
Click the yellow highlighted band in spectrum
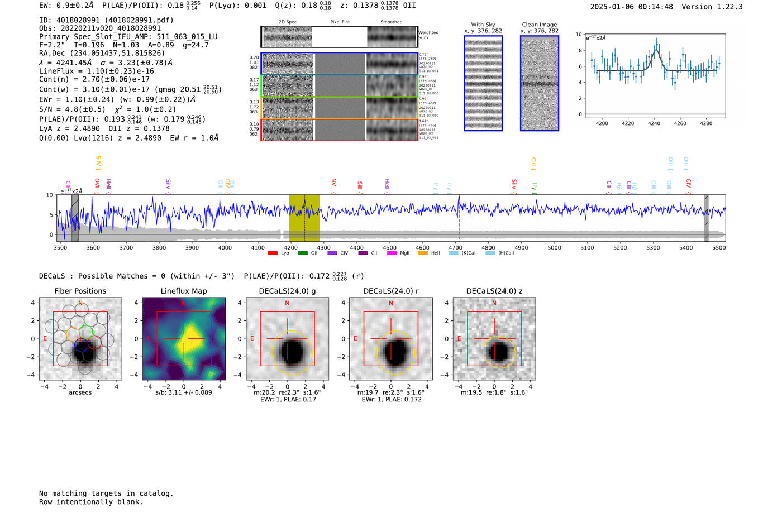click(x=304, y=218)
